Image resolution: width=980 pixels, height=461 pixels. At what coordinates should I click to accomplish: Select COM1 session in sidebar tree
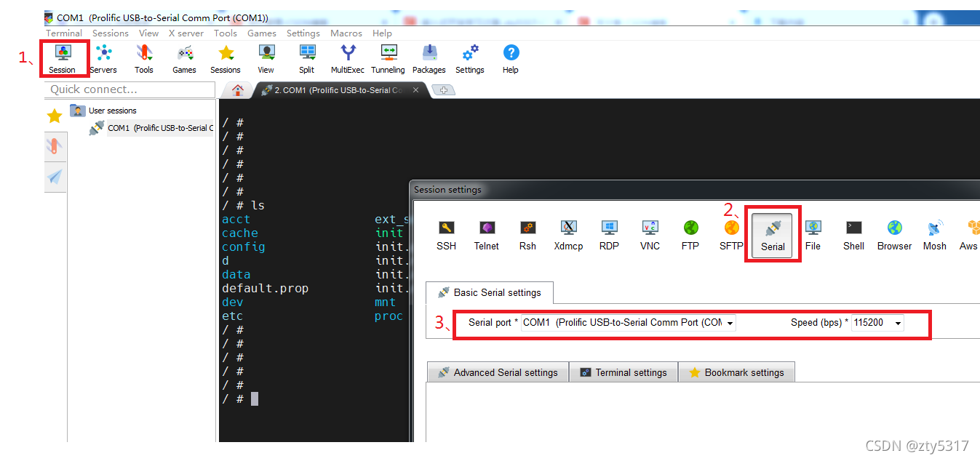coord(151,128)
